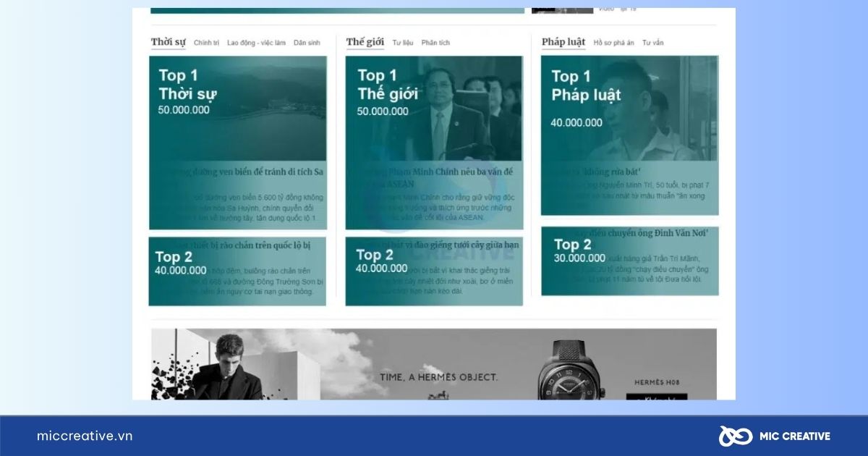Click the Top 1 Thời sự coastal photo
The width and height of the screenshot is (868, 456).
click(238, 109)
